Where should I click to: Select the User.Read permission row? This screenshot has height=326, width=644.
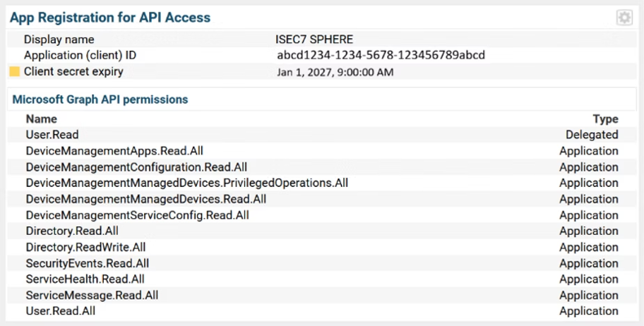point(52,134)
